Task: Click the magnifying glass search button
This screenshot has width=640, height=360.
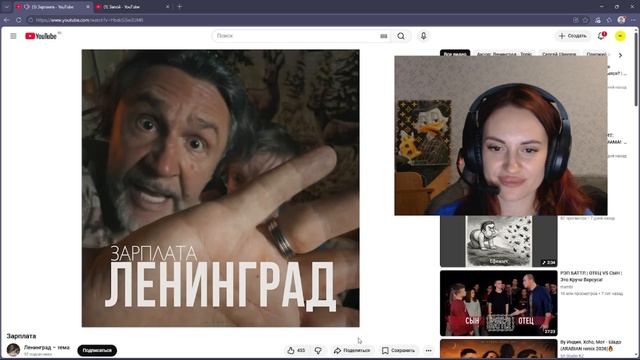Action: point(401,36)
